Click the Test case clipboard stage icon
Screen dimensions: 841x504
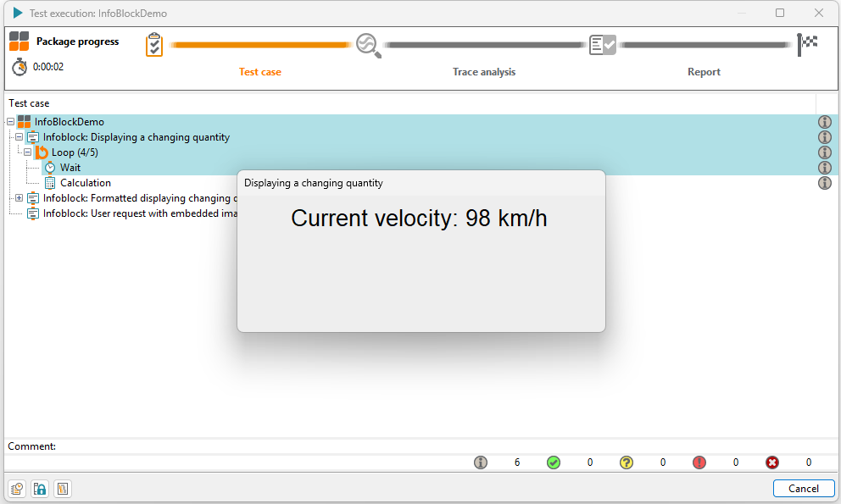tap(154, 45)
